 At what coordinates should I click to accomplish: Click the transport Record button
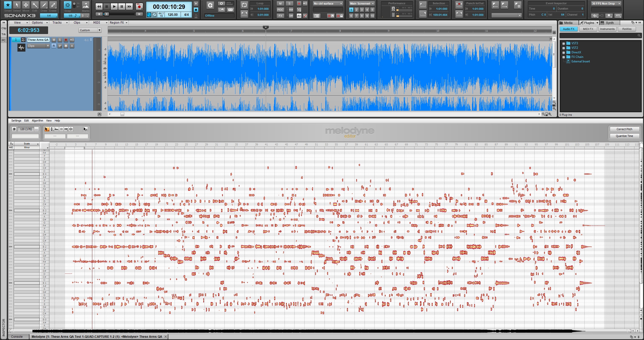click(x=139, y=7)
